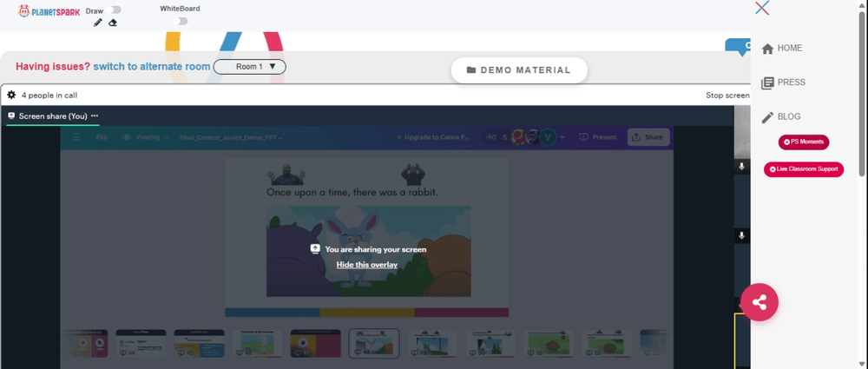Open HOME in side menu

pos(782,49)
